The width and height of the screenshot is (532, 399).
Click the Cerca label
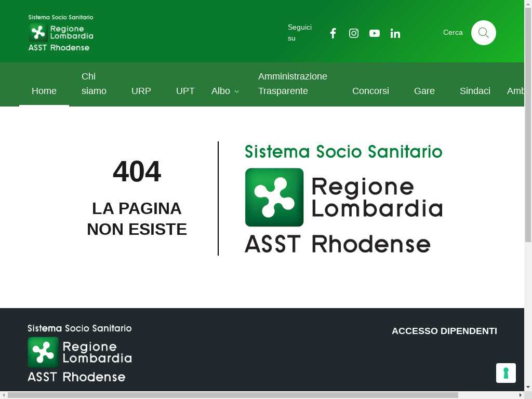point(453,33)
